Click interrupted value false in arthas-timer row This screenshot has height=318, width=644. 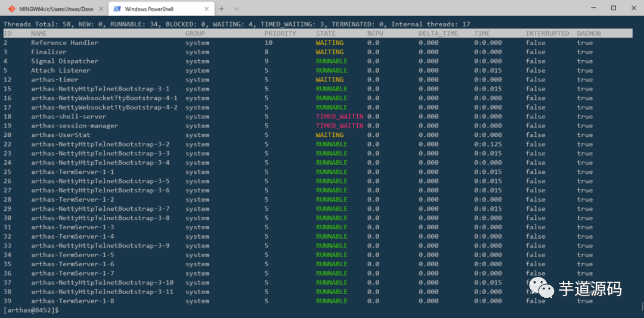[x=535, y=80]
